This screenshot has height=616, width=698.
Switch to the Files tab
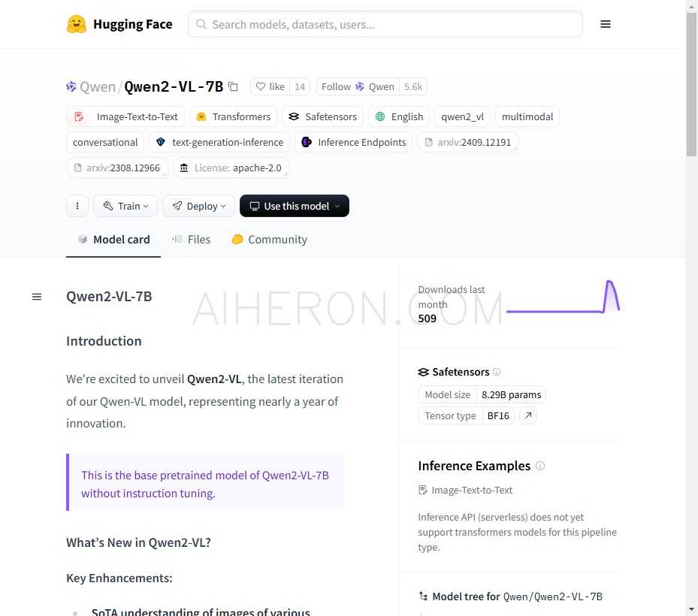[x=192, y=240]
